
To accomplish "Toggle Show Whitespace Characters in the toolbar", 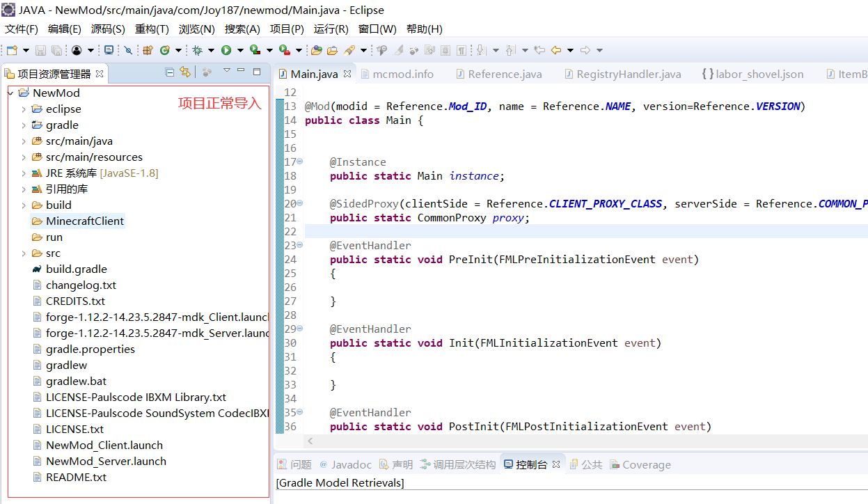I will click(x=461, y=50).
